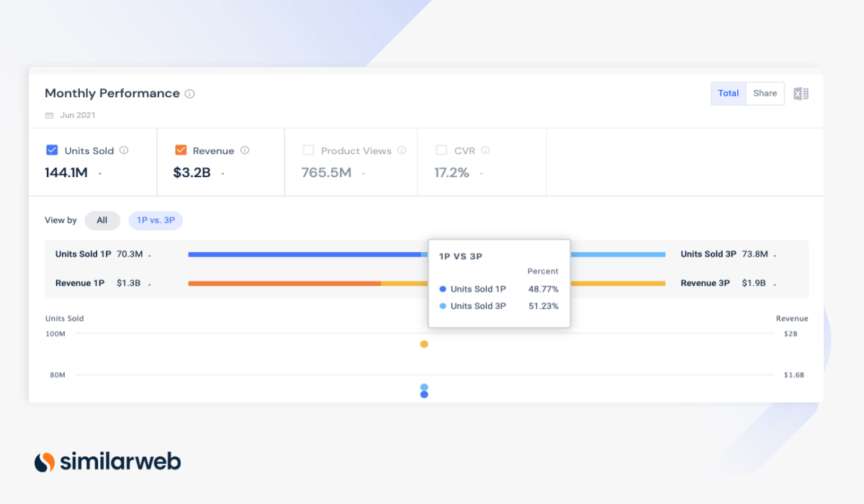This screenshot has height=504, width=864.
Task: Click the orange Revenue 1P bar segment
Action: tap(284, 284)
